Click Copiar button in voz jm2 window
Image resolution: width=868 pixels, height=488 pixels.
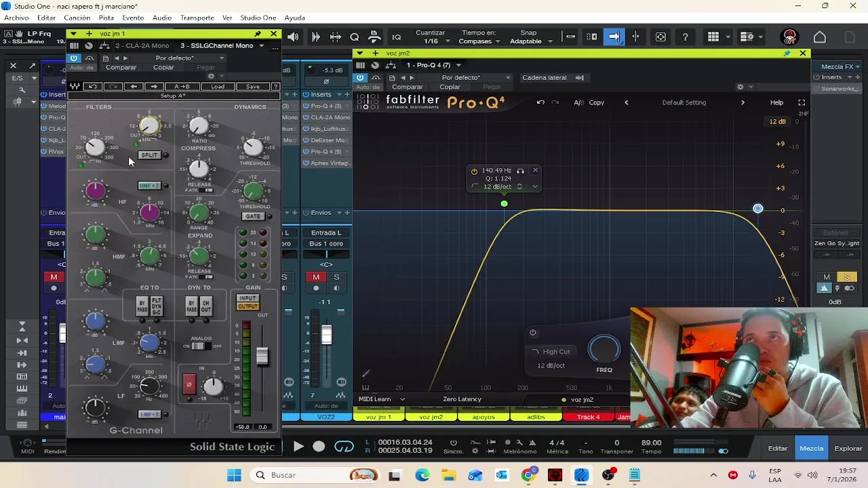450,87
